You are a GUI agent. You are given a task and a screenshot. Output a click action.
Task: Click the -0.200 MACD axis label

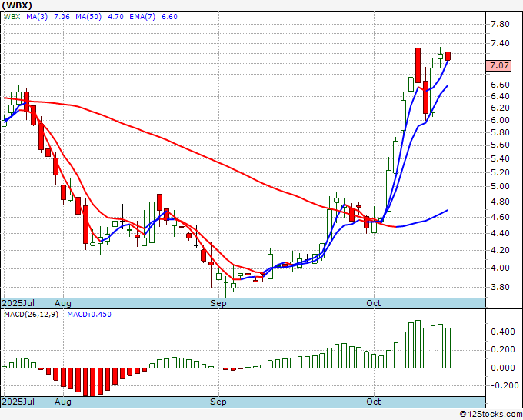tap(503, 385)
